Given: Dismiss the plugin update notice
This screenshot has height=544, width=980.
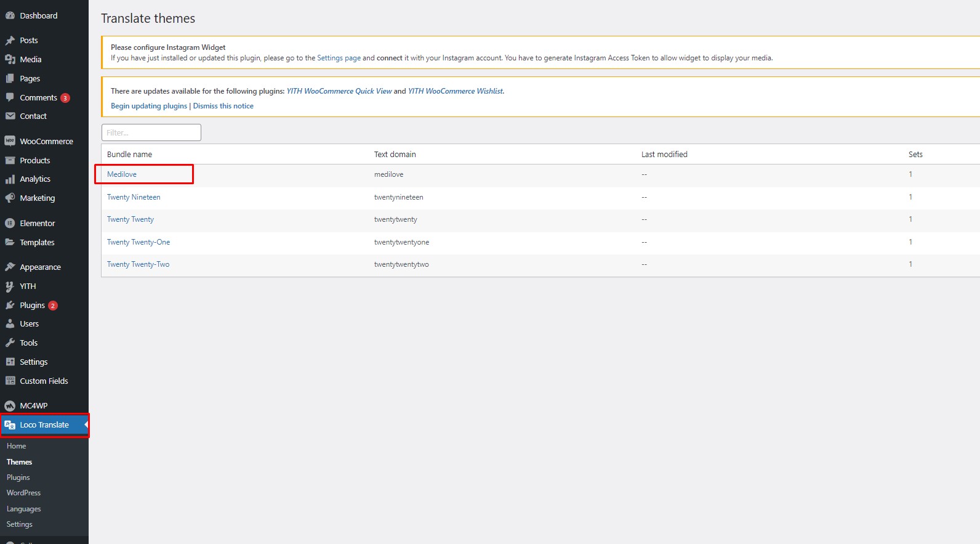Looking at the screenshot, I should [x=223, y=106].
